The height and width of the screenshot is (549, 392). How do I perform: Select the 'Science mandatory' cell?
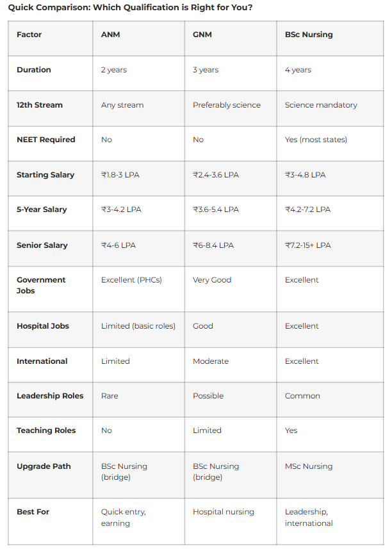(321, 105)
